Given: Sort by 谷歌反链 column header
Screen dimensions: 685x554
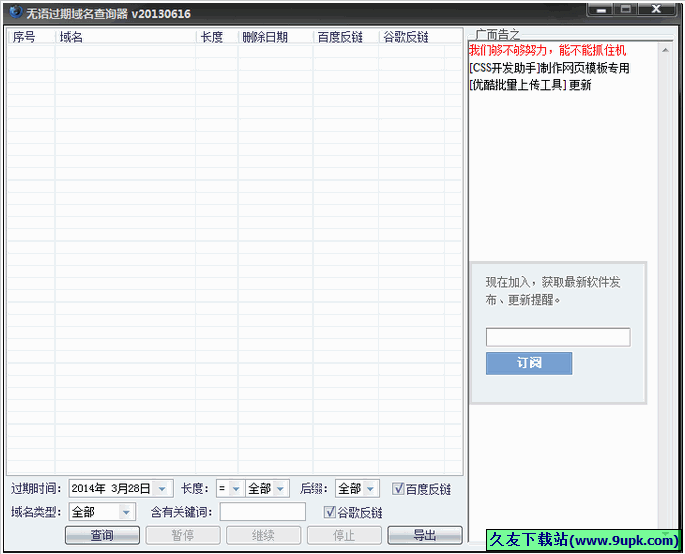Looking at the screenshot, I should tap(412, 37).
